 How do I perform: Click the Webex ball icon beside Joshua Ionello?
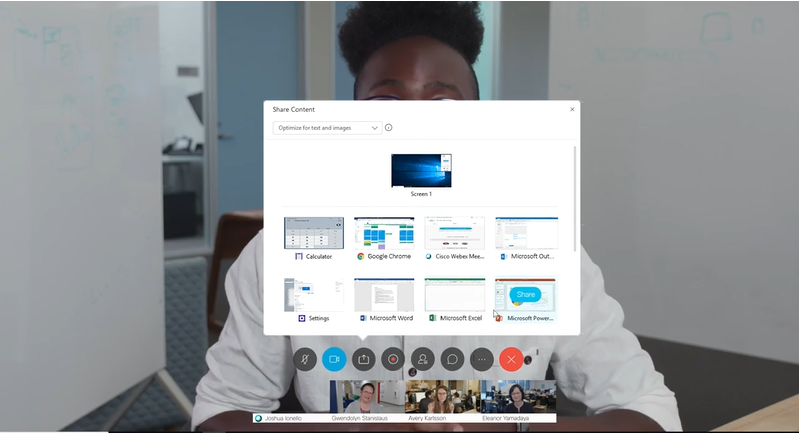coord(258,418)
